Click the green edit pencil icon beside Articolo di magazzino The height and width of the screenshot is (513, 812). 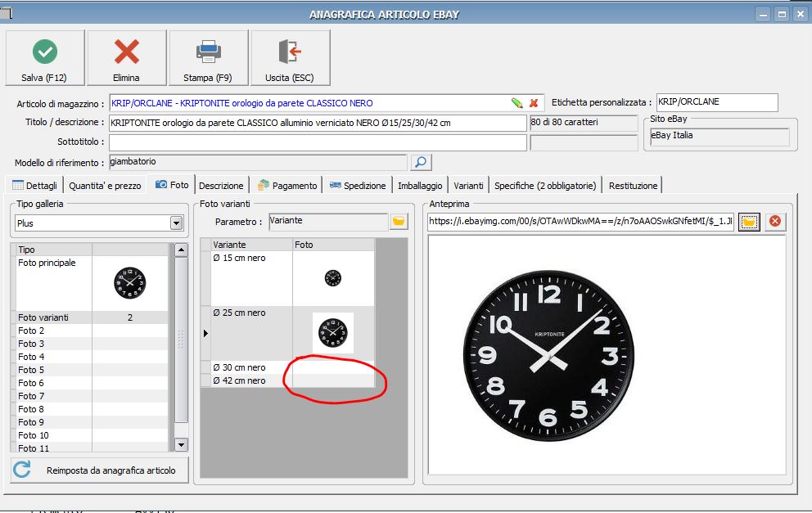coord(517,103)
